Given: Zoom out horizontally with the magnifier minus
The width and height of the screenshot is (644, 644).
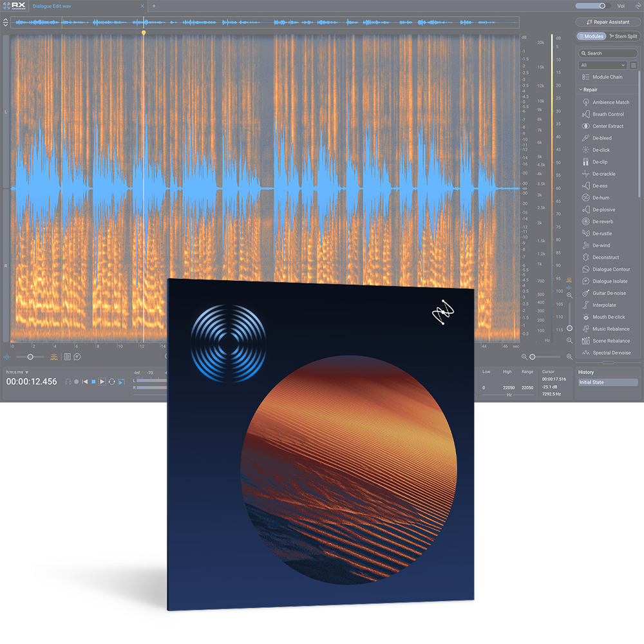Looking at the screenshot, I should coord(524,357).
